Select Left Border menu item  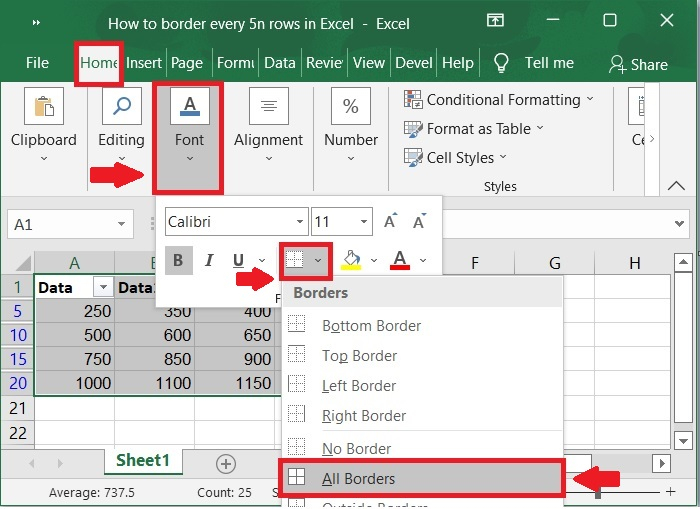tap(422, 385)
